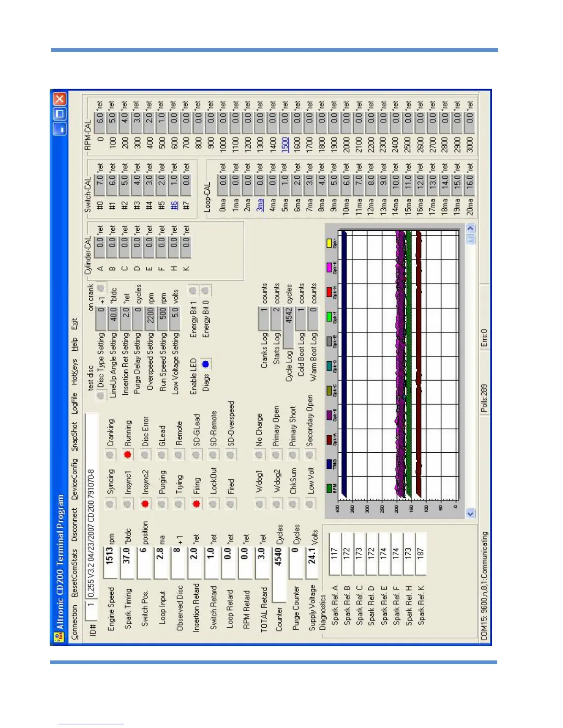Click the Purging status LED
Screen dimensions: 563x728
[x=161, y=504]
